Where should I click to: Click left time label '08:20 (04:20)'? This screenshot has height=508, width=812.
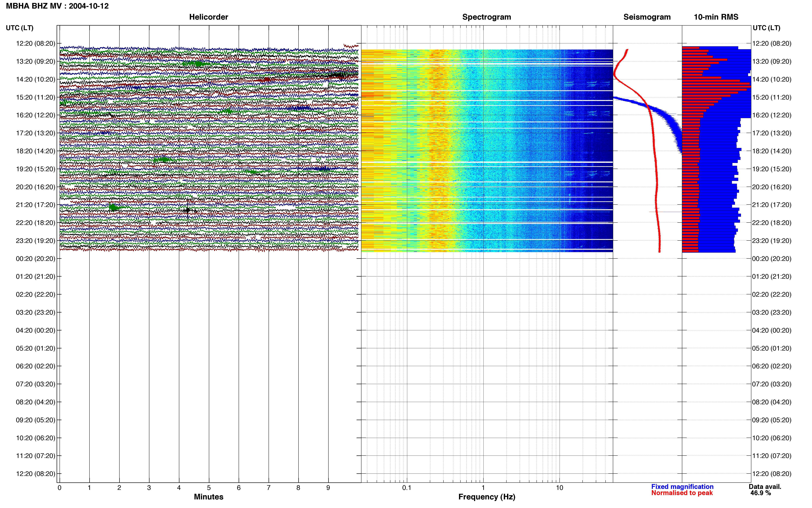[x=36, y=402]
